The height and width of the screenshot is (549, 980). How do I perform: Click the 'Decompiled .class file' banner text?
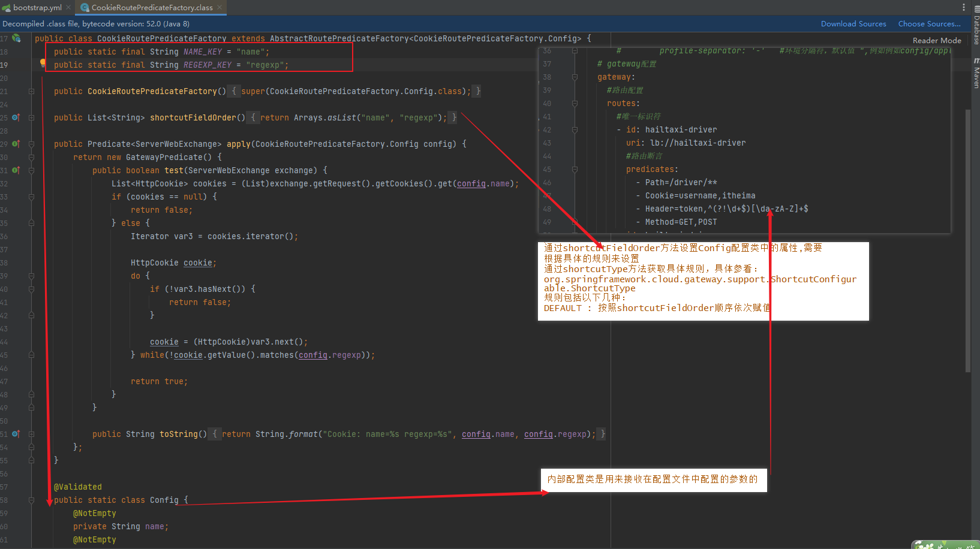[96, 24]
